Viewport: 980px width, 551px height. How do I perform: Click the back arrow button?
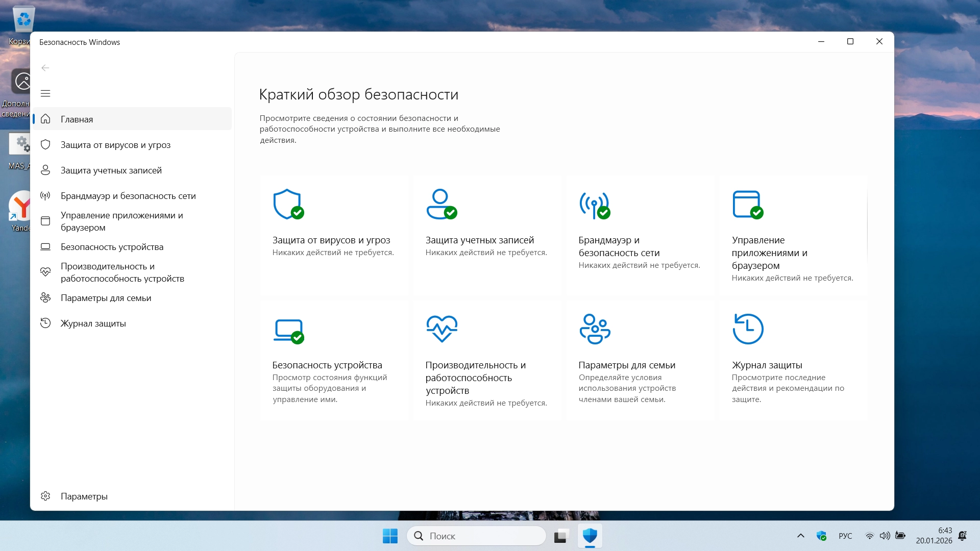tap(45, 68)
